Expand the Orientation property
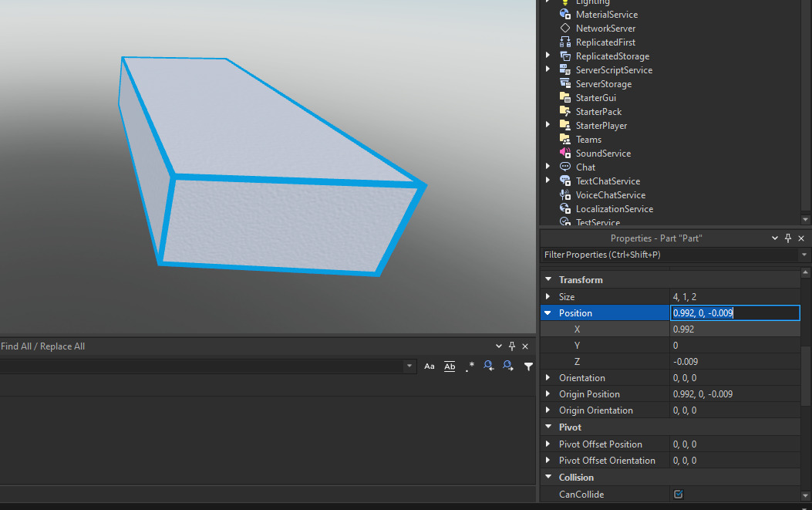Screen dimensions: 812x510 pos(548,377)
